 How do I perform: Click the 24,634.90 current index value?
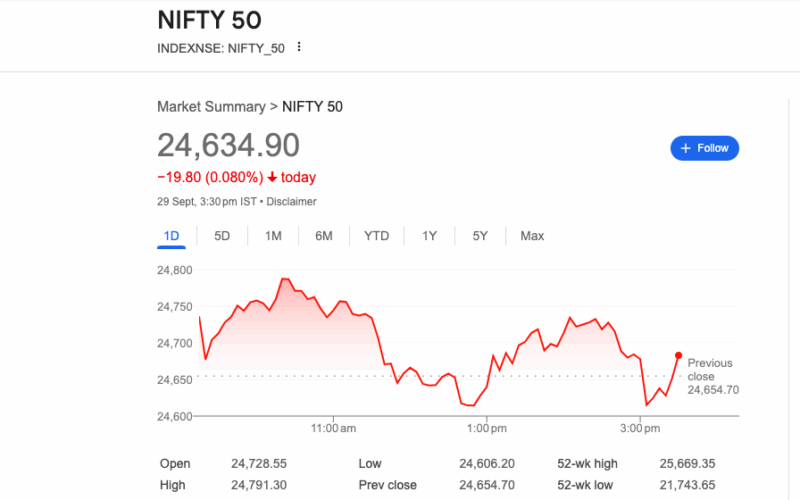[228, 145]
